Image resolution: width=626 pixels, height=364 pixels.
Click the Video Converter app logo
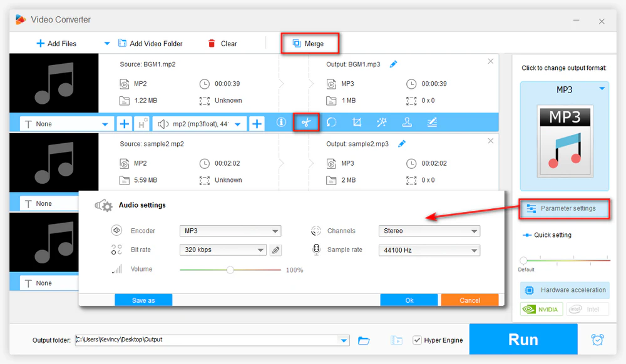(21, 19)
